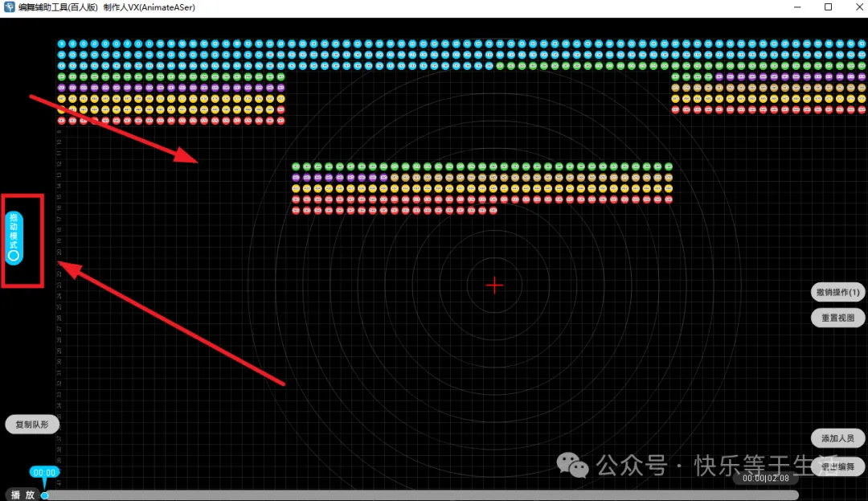Click the blue 00:00 timeline marker bubble

(x=44, y=472)
